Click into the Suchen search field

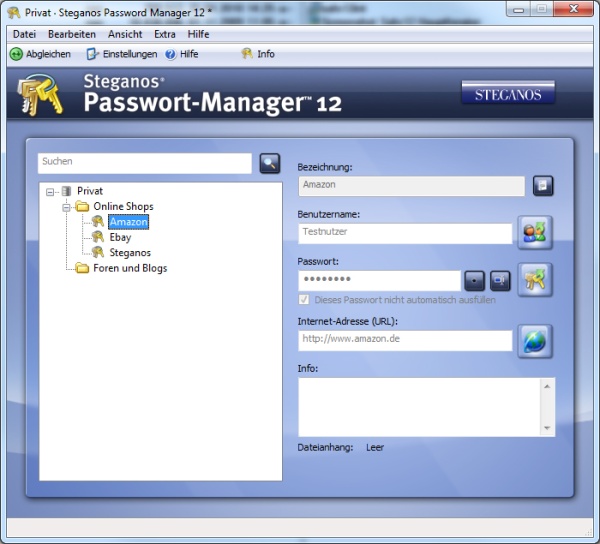tap(145, 163)
